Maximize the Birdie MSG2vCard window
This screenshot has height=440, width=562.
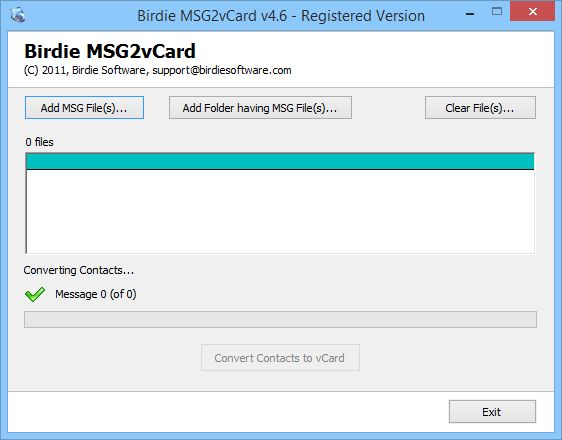click(x=497, y=12)
